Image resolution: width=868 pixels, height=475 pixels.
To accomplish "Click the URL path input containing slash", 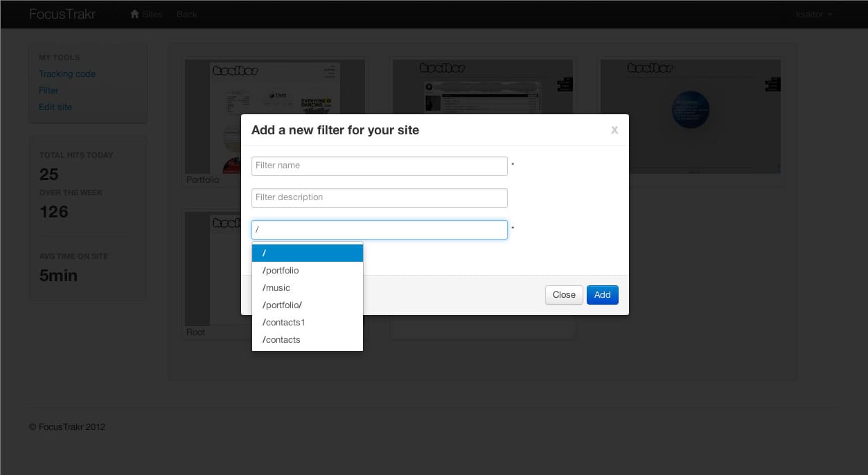I will click(380, 230).
